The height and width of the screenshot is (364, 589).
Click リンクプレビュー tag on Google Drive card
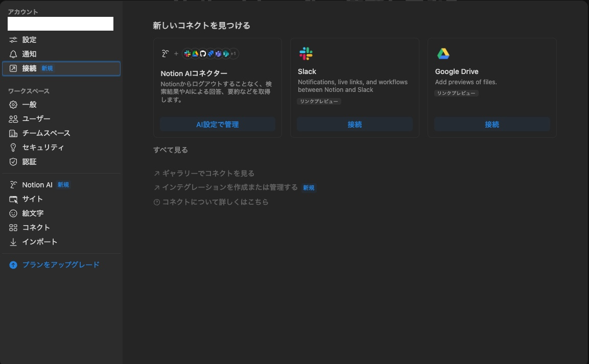click(x=456, y=93)
